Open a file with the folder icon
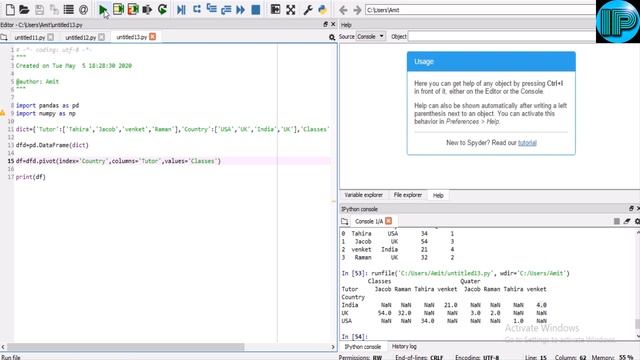The height and width of the screenshot is (360, 640). point(24,9)
